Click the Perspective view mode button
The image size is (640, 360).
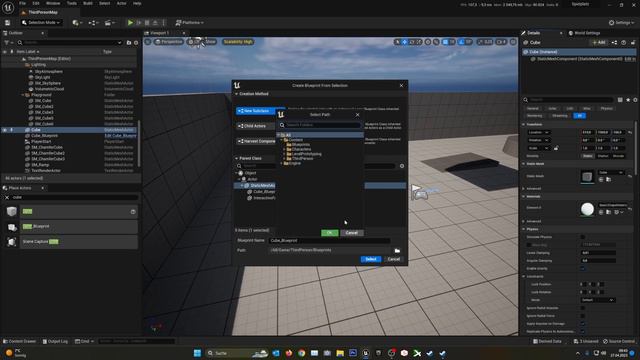[x=169, y=42]
